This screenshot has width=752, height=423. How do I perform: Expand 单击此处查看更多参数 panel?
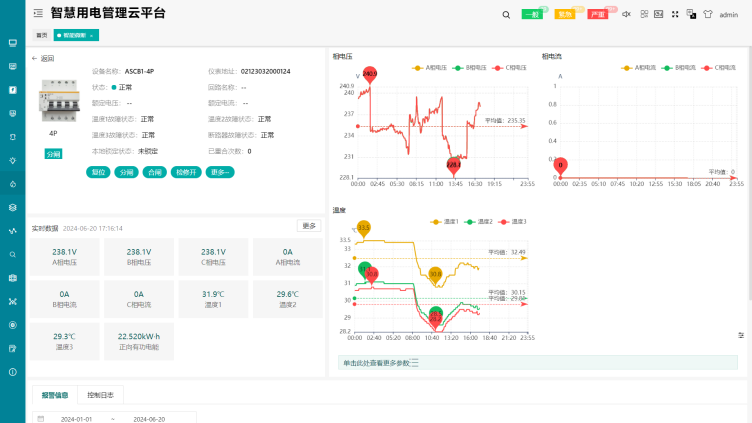[x=538, y=363]
